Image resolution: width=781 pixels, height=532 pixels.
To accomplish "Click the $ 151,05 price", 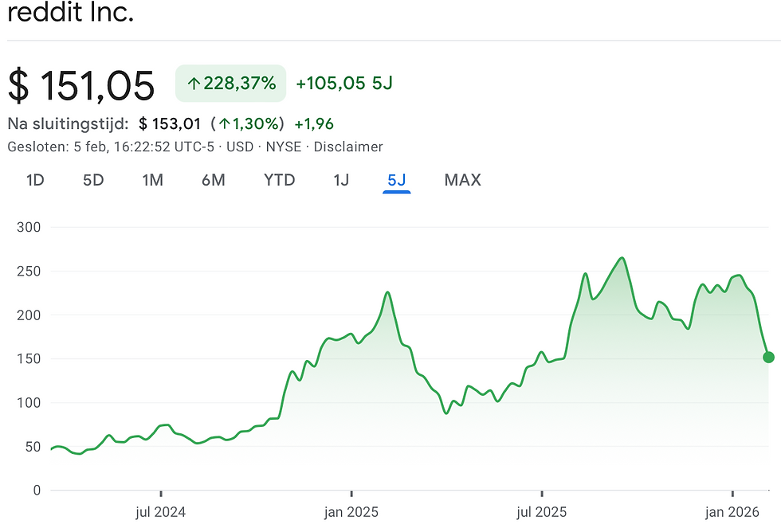I will point(81,86).
